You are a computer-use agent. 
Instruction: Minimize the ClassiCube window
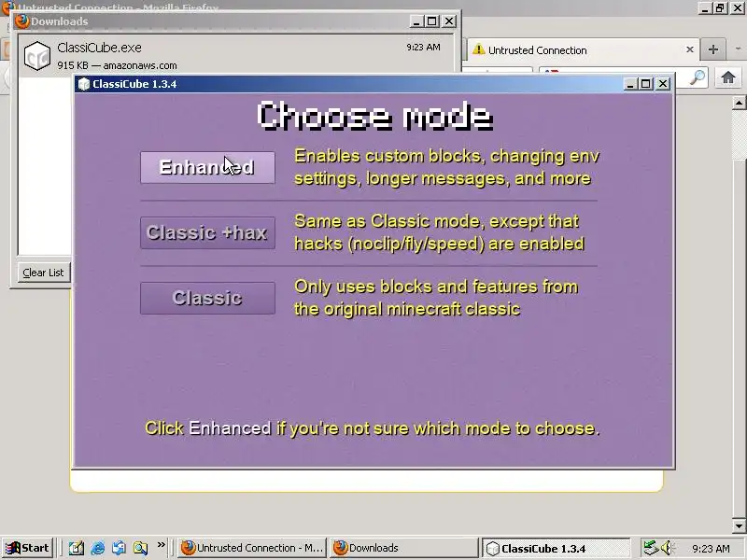tap(630, 84)
